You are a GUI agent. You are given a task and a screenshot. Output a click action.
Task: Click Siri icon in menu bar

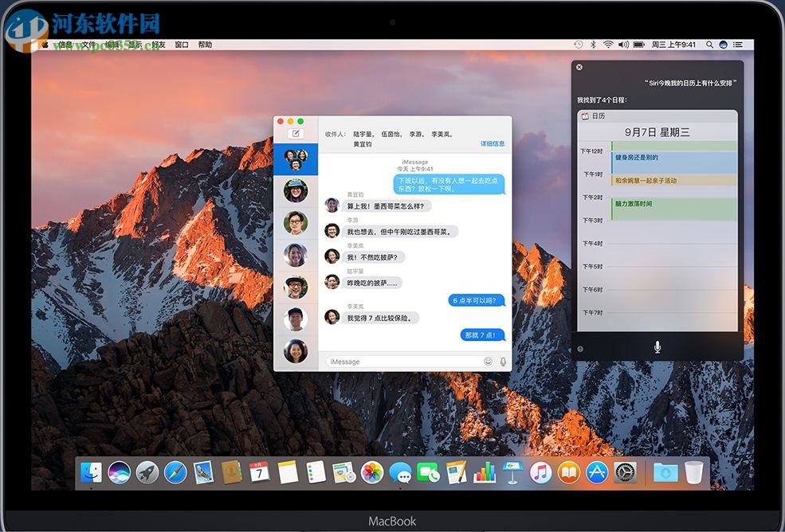723,45
